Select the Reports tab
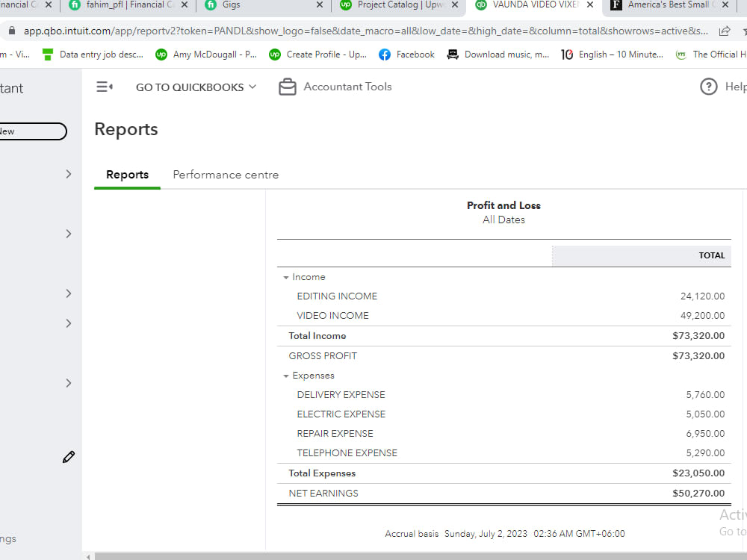This screenshot has height=560, width=747. 127,175
